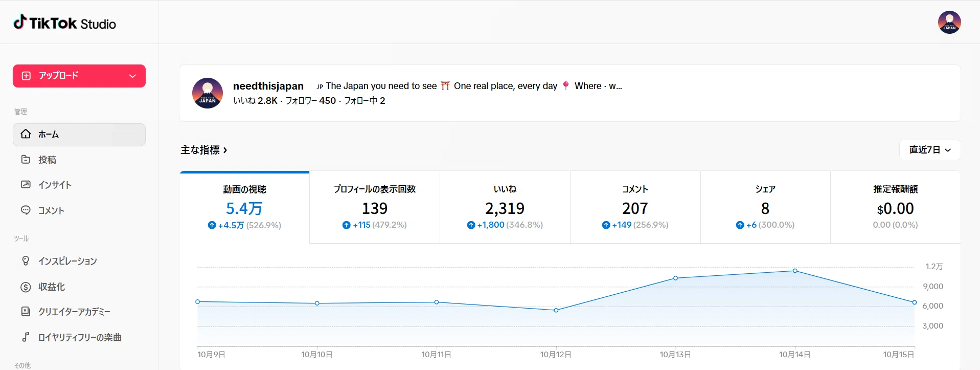Click the +4.5万 (526.9%) change indicator

[x=244, y=225]
